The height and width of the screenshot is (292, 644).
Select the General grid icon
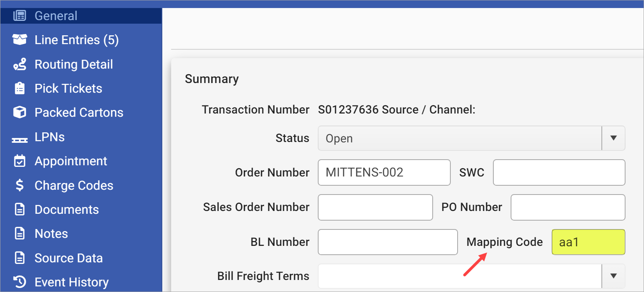click(x=20, y=15)
